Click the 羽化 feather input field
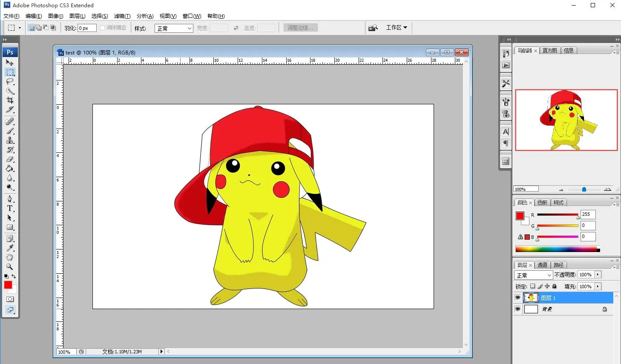The height and width of the screenshot is (364, 621). 86,28
